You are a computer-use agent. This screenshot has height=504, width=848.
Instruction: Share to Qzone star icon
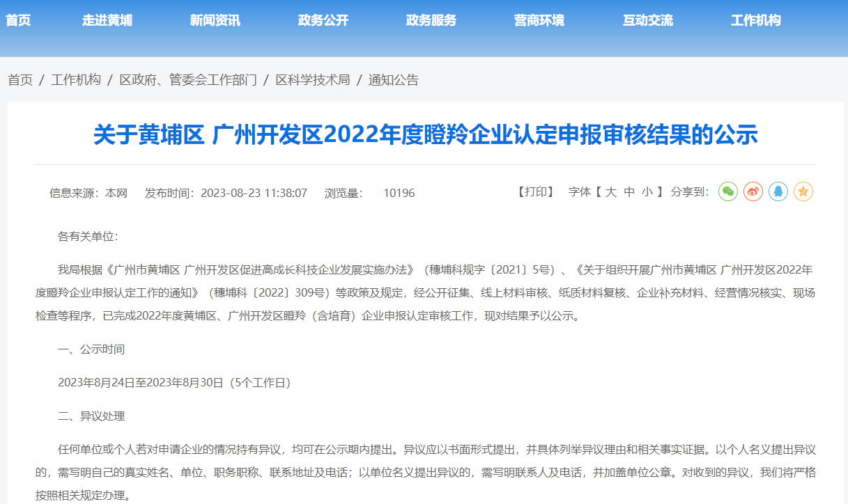803,191
